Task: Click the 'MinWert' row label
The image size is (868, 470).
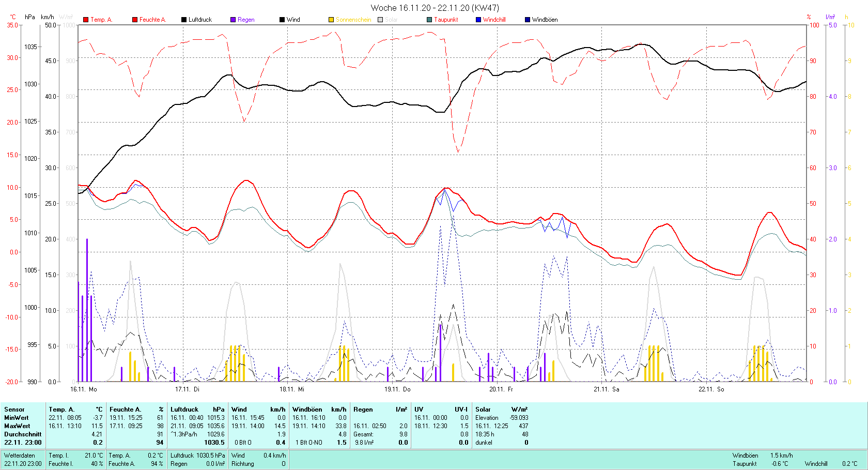Action: (x=17, y=418)
